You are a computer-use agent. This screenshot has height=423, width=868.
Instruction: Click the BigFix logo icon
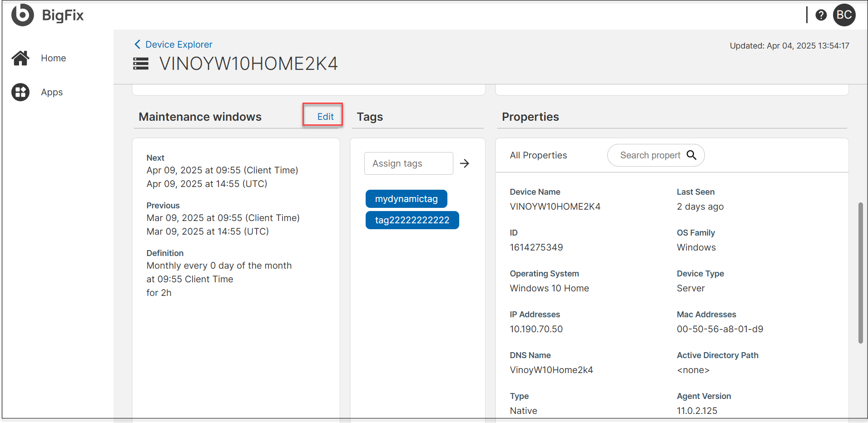(x=22, y=15)
